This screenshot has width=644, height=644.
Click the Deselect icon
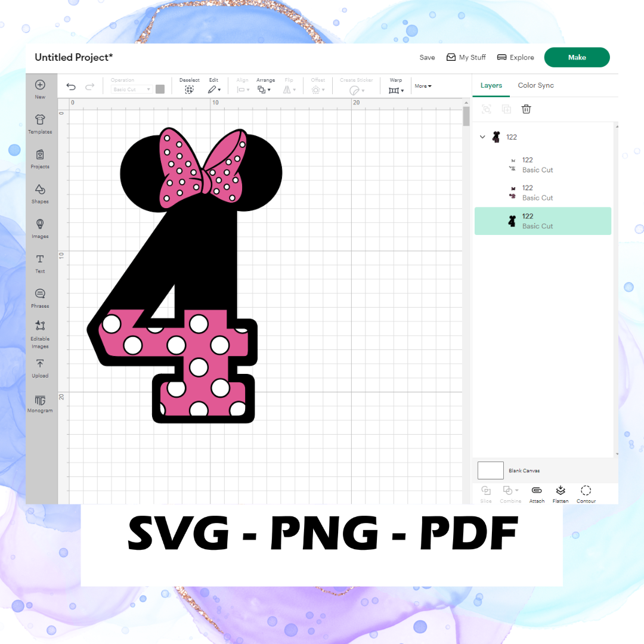coord(189,89)
